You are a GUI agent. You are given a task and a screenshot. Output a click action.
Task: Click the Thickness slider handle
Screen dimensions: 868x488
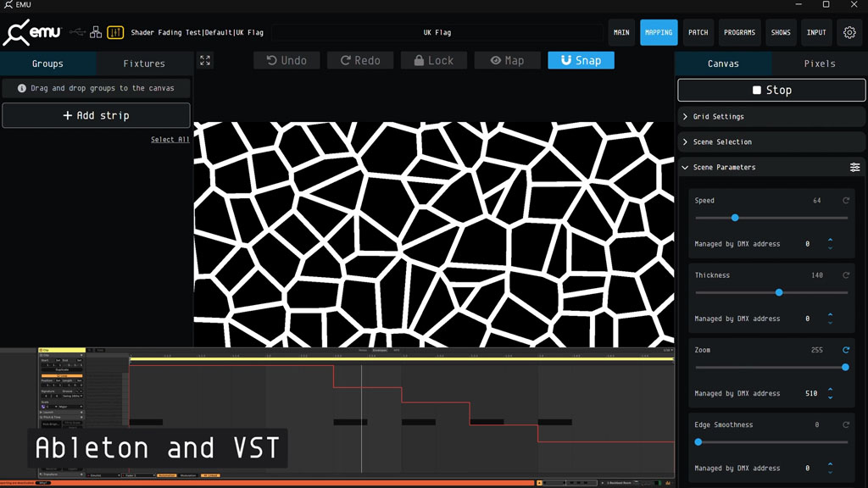pos(779,292)
